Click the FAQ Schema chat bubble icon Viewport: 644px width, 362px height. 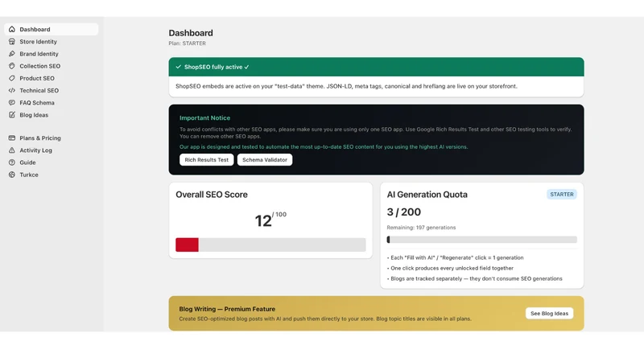coord(12,103)
